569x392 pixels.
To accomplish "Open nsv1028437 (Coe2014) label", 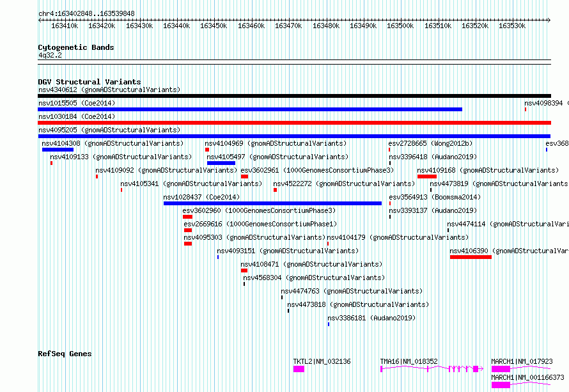I will [201, 197].
